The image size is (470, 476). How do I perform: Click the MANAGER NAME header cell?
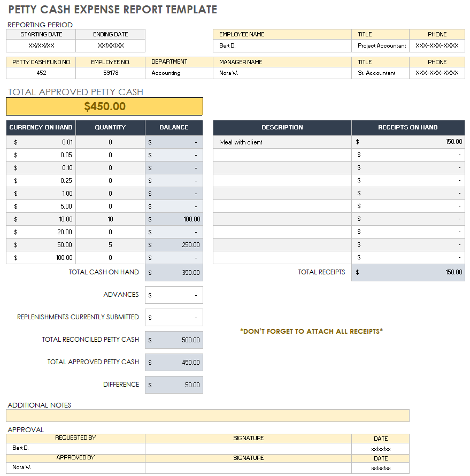click(282, 62)
